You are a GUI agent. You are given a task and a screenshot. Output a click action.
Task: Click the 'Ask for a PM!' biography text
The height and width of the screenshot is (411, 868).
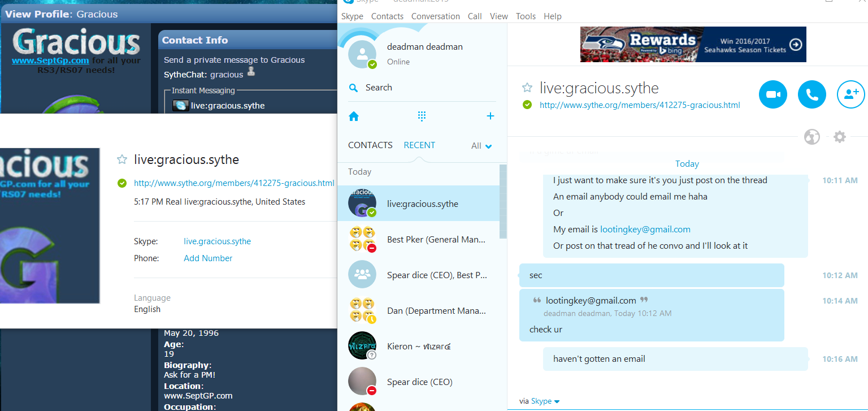click(x=190, y=375)
